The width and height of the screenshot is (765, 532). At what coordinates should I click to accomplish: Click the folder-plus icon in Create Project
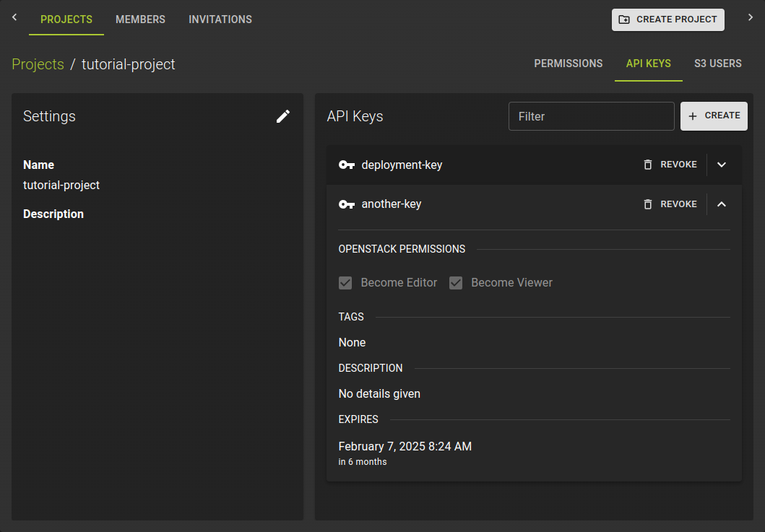pyautogui.click(x=624, y=19)
